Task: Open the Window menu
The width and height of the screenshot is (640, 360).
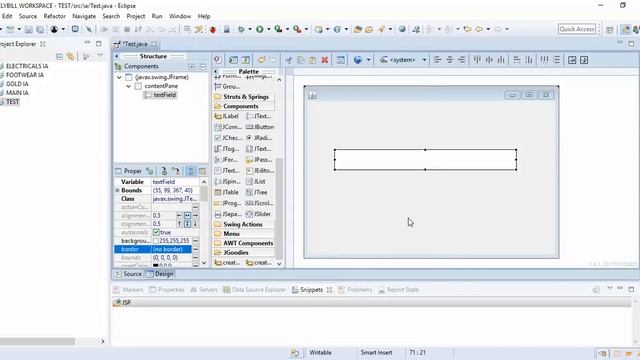Action: click(x=180, y=16)
